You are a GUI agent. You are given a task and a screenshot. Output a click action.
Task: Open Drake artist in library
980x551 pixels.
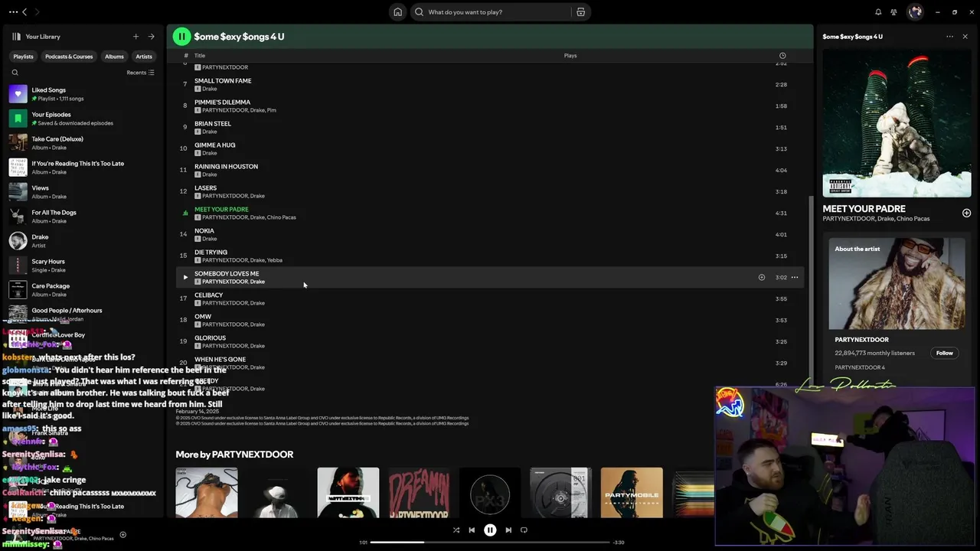pyautogui.click(x=83, y=241)
